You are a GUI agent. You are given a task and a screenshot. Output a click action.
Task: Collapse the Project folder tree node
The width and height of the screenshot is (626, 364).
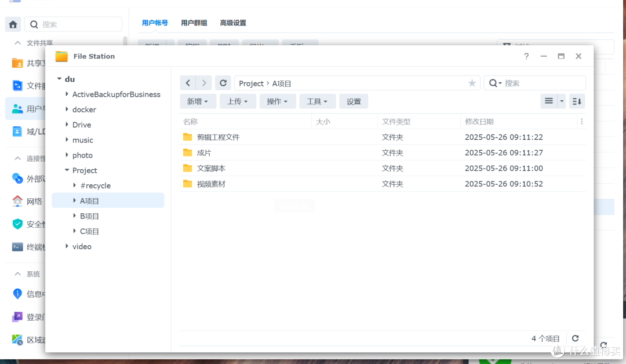point(67,170)
